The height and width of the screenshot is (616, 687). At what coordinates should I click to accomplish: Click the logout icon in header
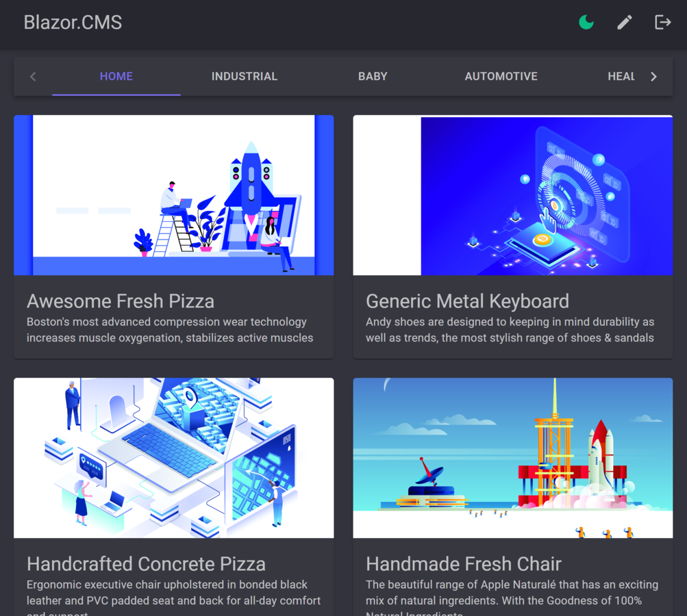662,23
